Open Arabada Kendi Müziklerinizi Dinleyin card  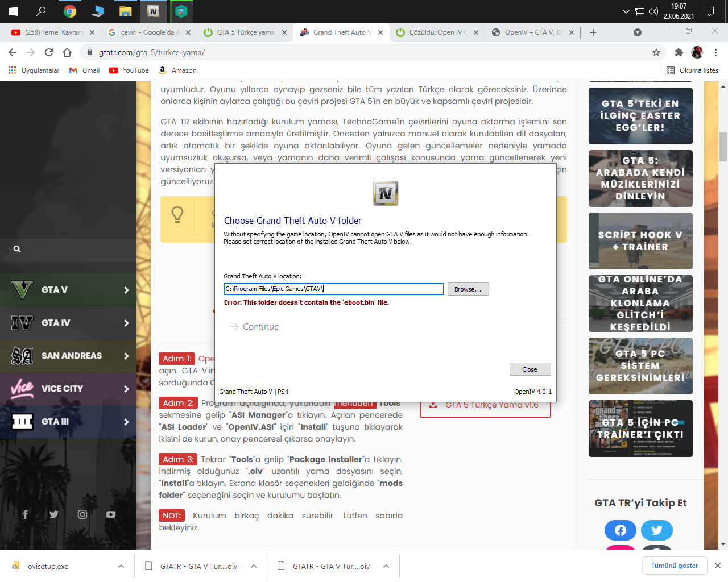pyautogui.click(x=640, y=178)
